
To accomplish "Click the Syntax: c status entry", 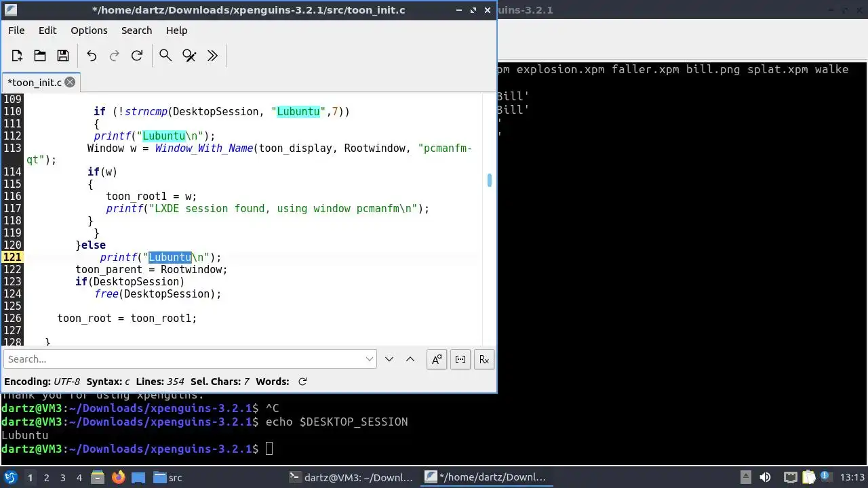I will [108, 382].
